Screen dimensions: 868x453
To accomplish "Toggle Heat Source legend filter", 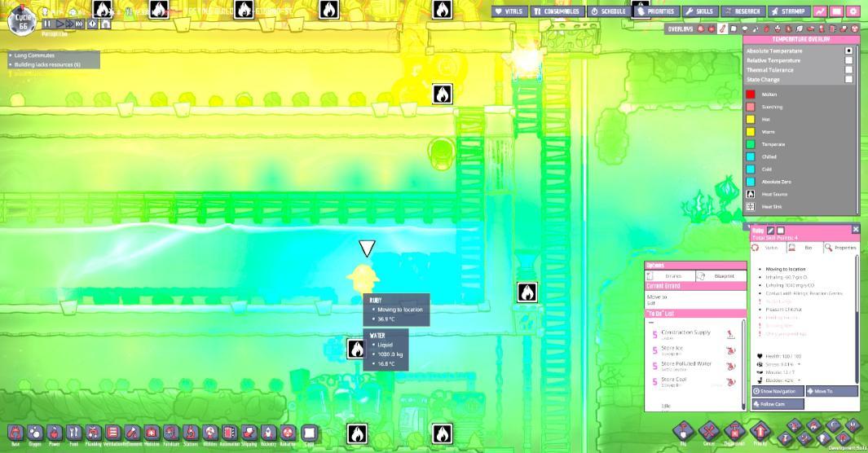I will [750, 194].
